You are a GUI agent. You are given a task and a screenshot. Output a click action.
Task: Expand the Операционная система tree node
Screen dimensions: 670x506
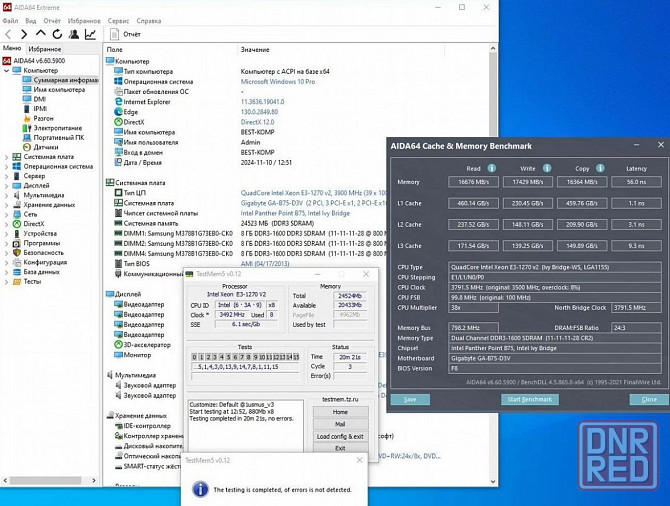tap(6, 167)
